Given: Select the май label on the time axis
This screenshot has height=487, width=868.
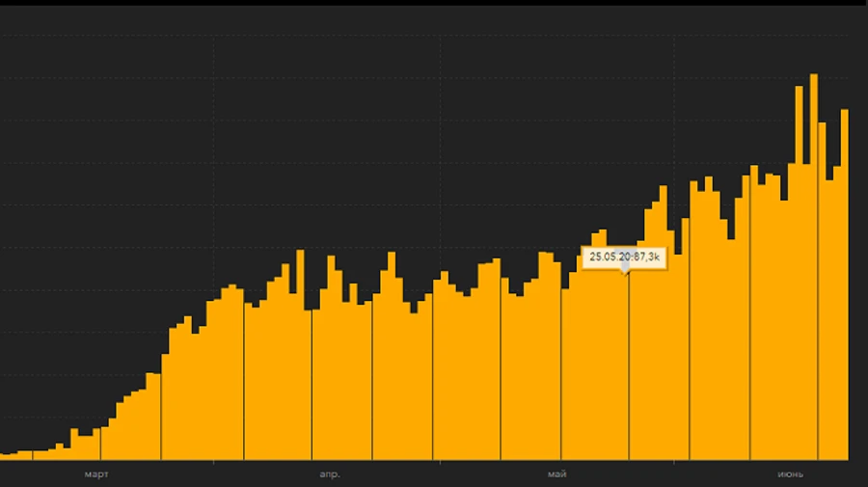Looking at the screenshot, I should click(x=556, y=473).
